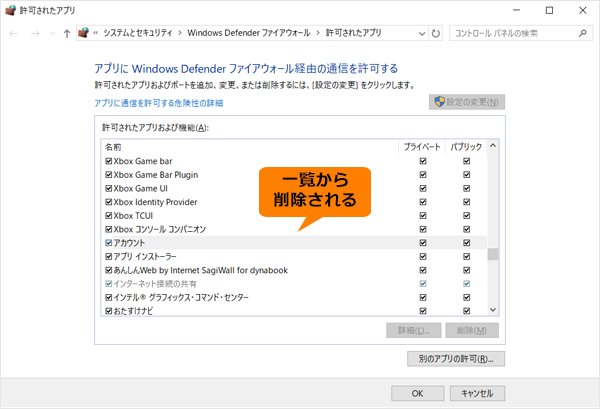This screenshot has height=409, width=600.
Task: Expand the chevron after Windows Defender ファイアウォール
Action: 318,33
